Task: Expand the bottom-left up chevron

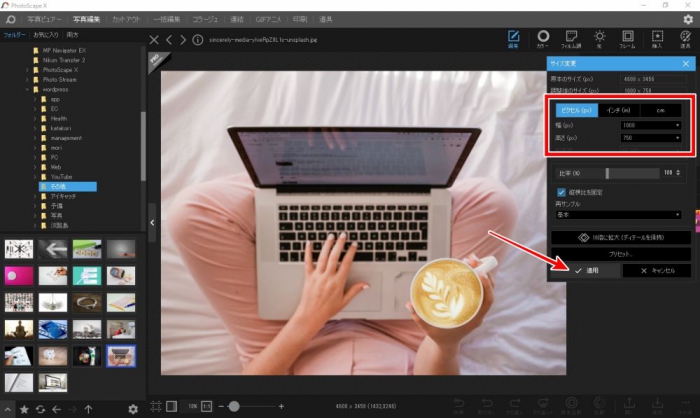Action: click(x=8, y=409)
